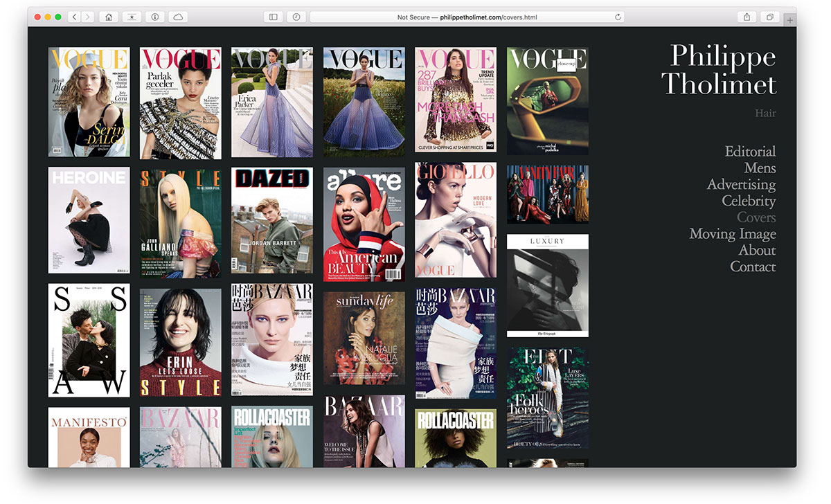The height and width of the screenshot is (504, 831).
Task: View Vogue close-up sunglasses cover
Action: pos(548,101)
